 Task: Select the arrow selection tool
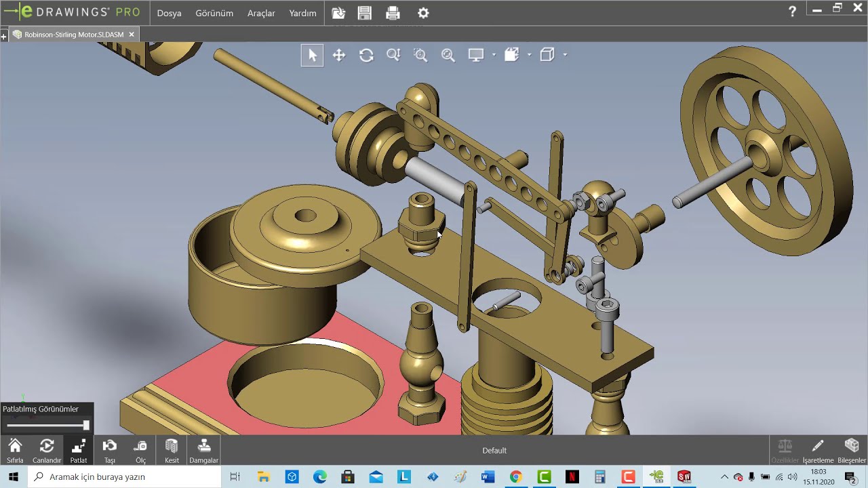[312, 55]
